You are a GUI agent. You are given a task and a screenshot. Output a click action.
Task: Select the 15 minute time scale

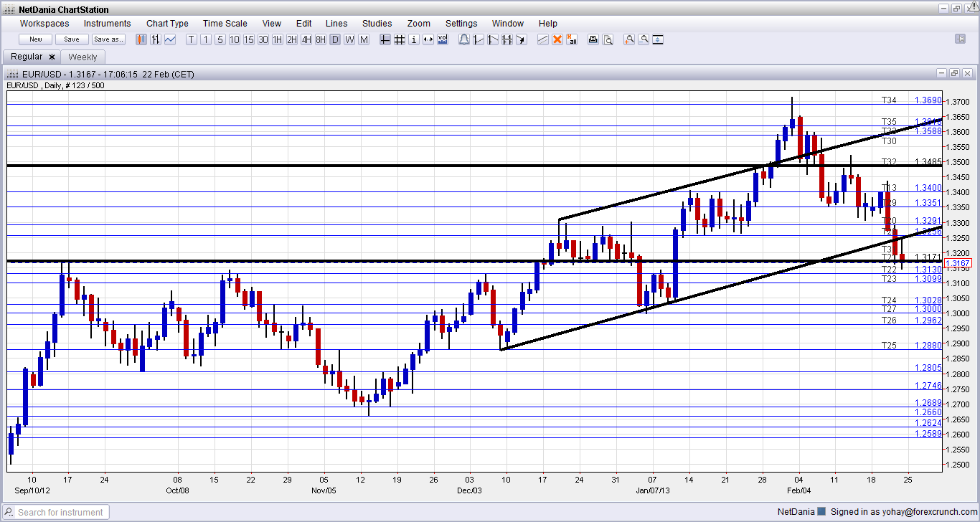coord(249,39)
